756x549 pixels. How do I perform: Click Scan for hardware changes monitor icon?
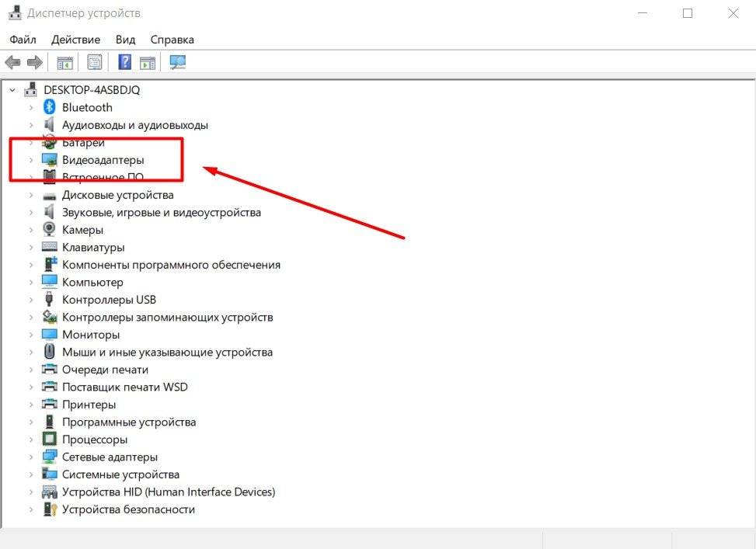178,62
